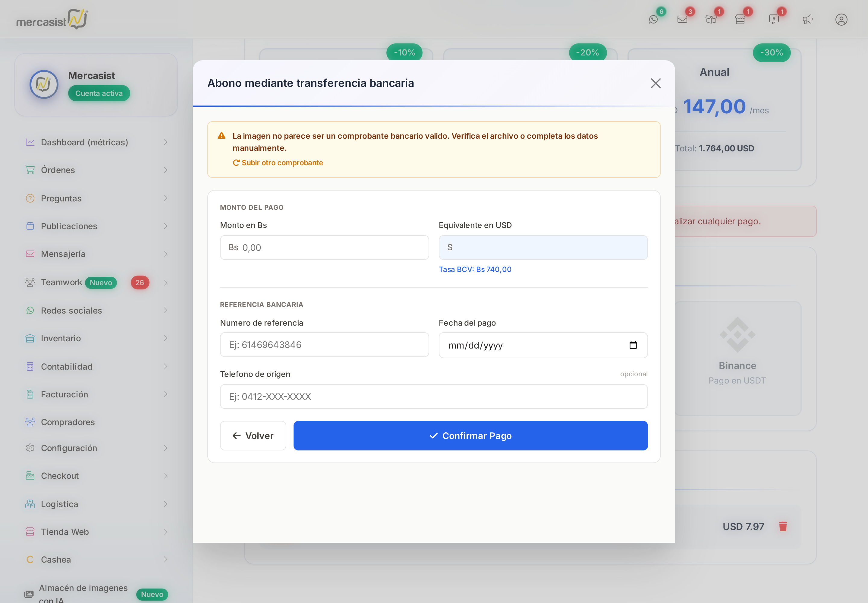This screenshot has width=868, height=603.
Task: Expand the Teamwork chevron
Action: 165,282
